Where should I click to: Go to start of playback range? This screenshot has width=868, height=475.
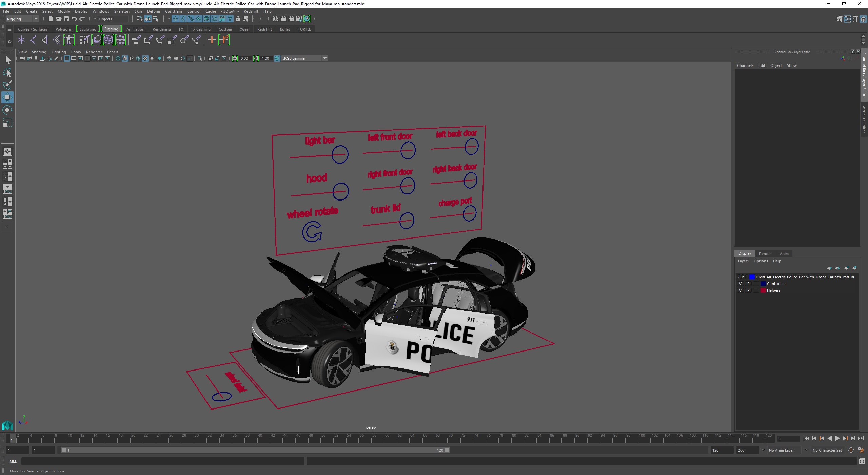[x=806, y=439]
